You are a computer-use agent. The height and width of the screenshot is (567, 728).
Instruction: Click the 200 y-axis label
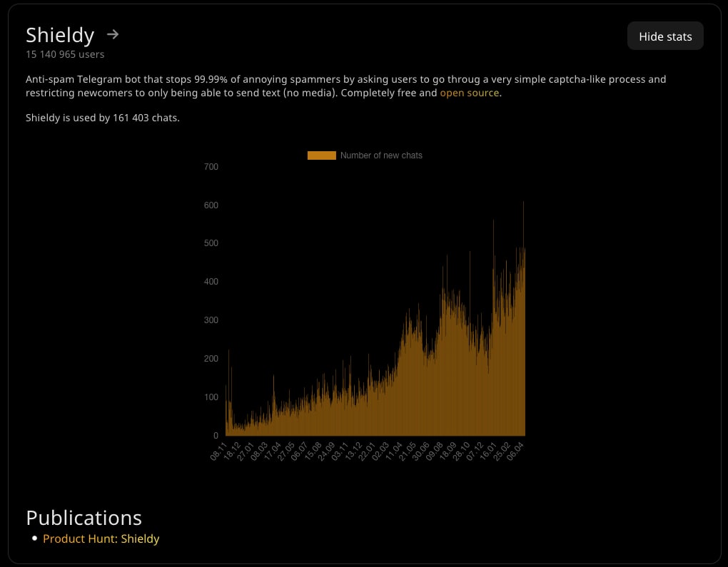click(211, 359)
